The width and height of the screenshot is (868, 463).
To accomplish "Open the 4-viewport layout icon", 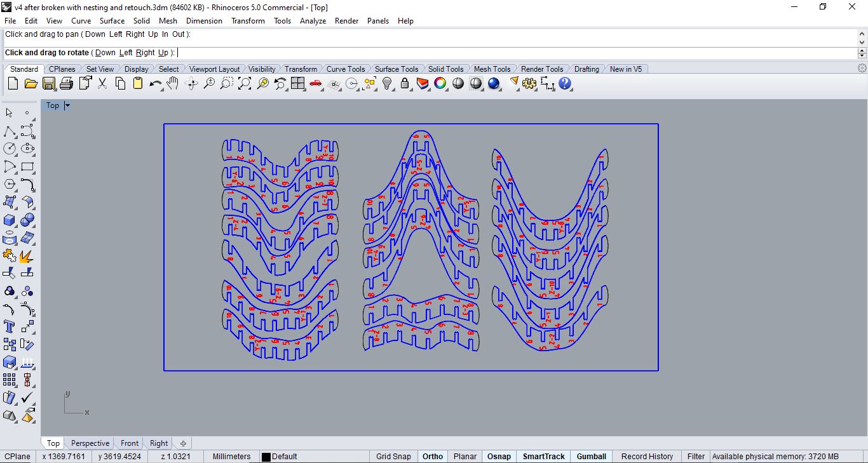I will pos(297,84).
